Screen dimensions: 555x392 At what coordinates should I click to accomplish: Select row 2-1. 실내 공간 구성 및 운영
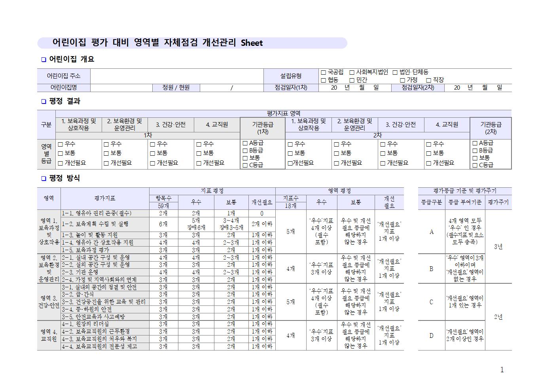105,258
